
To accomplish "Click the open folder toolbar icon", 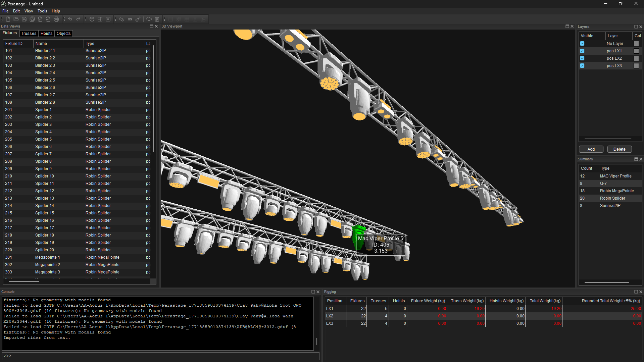I will point(16,19).
